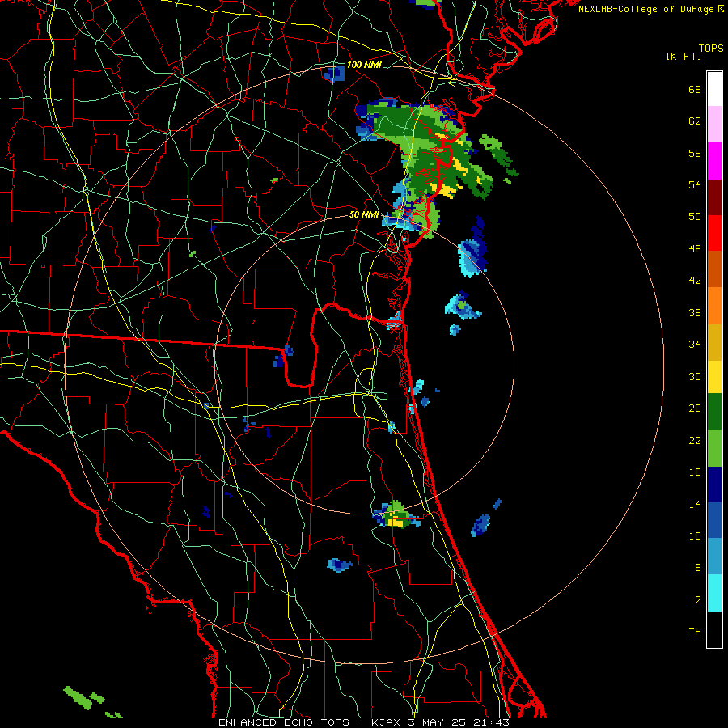
Task: Click the TOPS legend heading
Action: pos(711,49)
